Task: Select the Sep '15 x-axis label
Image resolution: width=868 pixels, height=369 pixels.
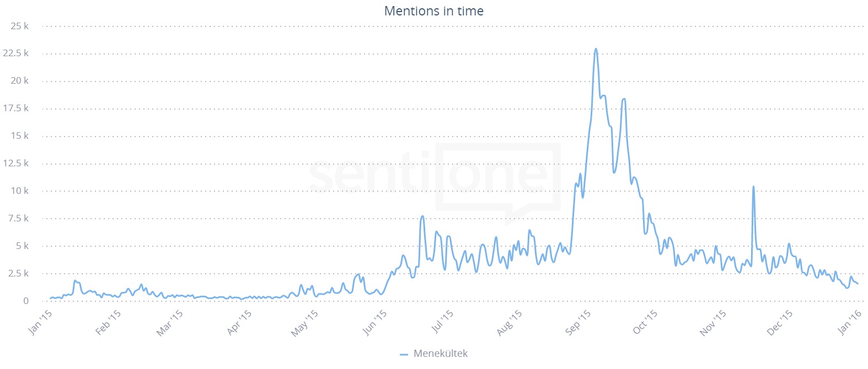Action: (577, 322)
